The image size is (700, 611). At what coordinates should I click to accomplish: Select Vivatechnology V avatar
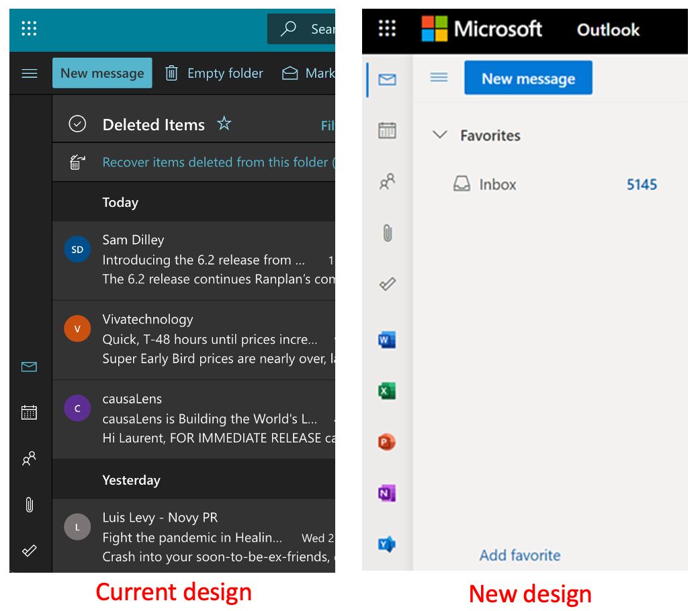click(77, 328)
